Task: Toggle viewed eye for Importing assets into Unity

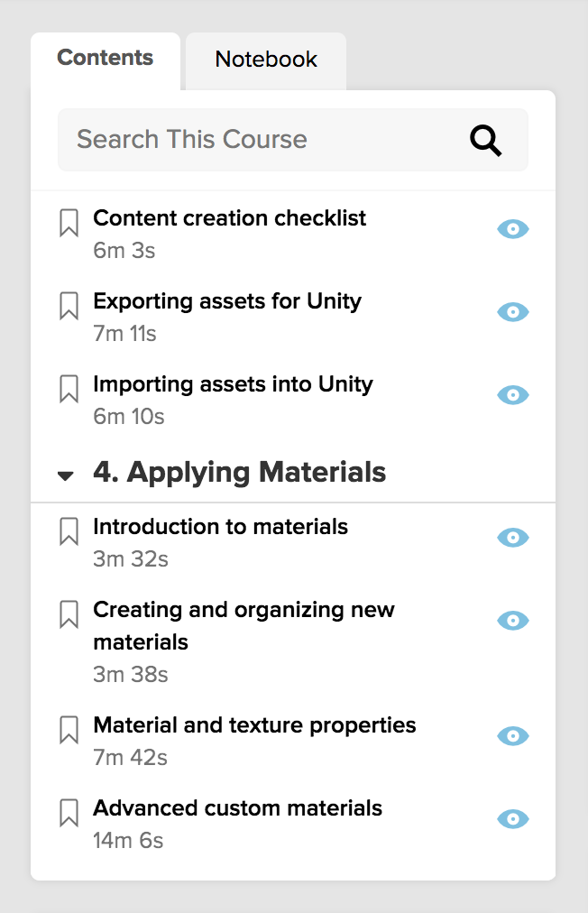Action: [x=513, y=395]
